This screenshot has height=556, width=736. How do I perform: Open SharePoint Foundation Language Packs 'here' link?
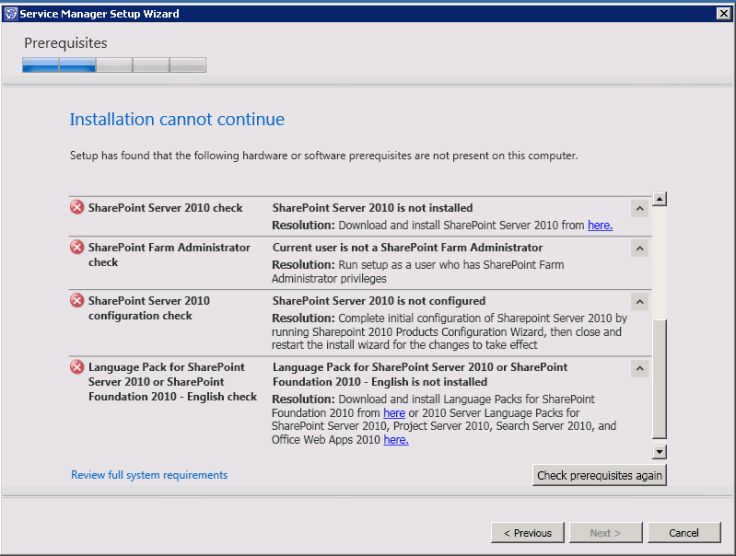(394, 412)
